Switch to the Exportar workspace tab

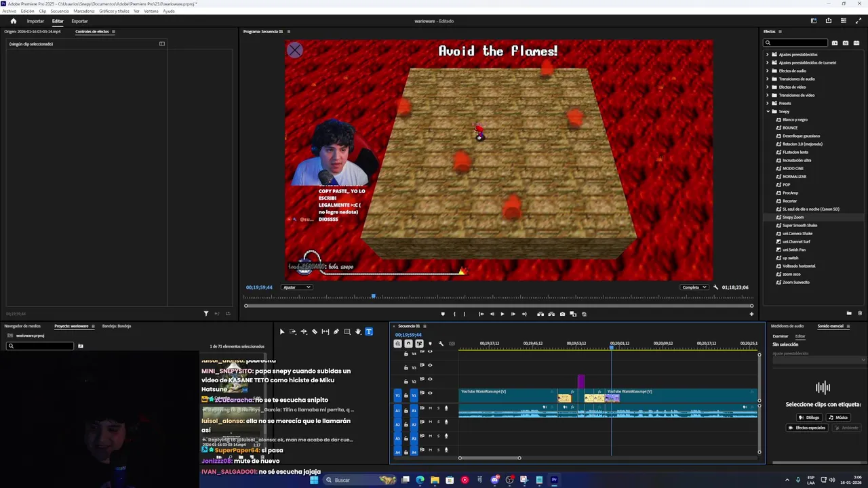pos(79,21)
